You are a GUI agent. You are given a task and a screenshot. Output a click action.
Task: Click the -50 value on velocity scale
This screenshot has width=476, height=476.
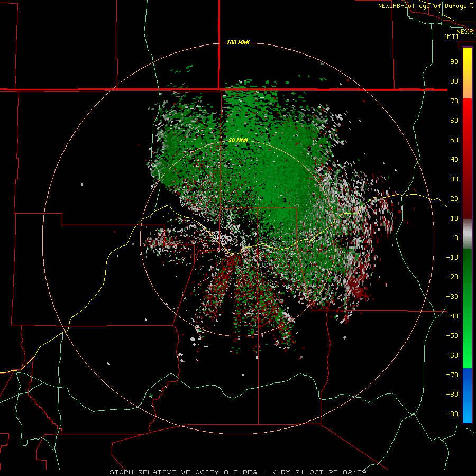pyautogui.click(x=452, y=336)
